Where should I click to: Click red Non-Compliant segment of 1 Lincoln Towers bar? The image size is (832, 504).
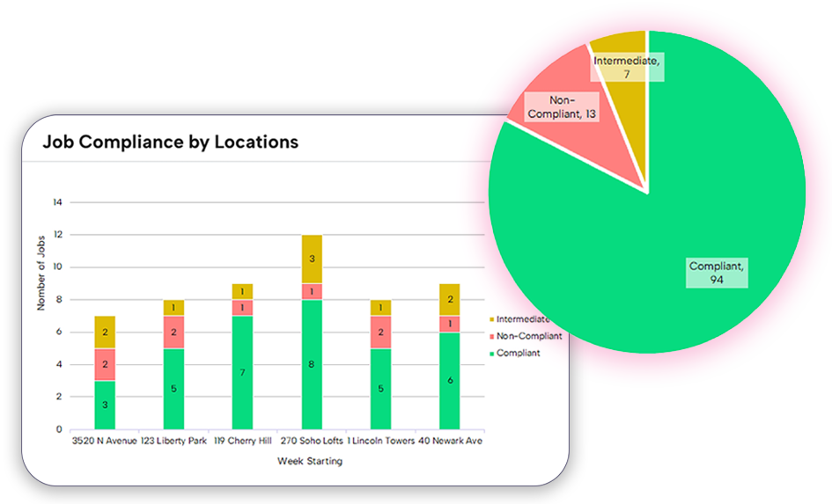[x=380, y=332]
